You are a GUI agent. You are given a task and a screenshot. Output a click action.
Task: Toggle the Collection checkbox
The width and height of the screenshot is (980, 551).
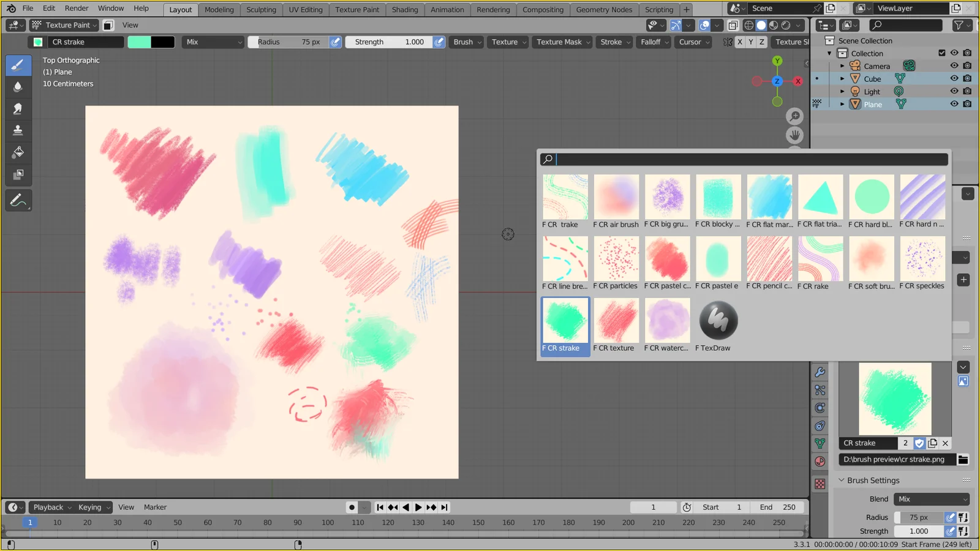point(941,53)
